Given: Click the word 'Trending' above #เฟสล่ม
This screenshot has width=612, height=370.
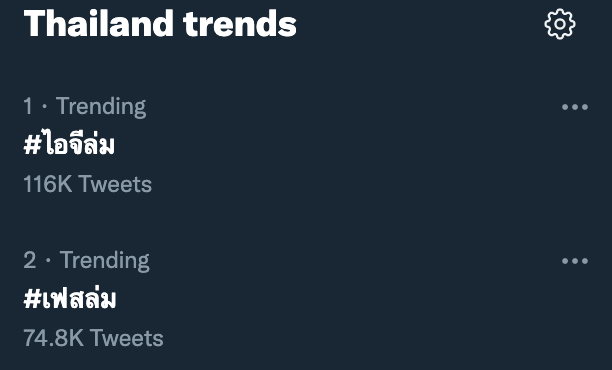Looking at the screenshot, I should click(105, 261).
